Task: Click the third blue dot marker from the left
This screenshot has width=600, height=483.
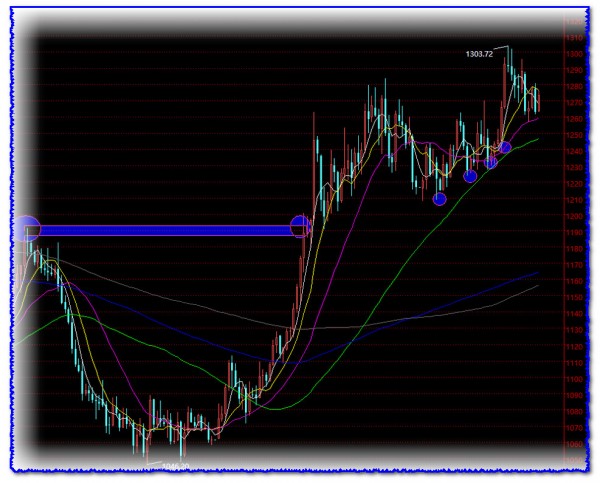Action: click(491, 162)
